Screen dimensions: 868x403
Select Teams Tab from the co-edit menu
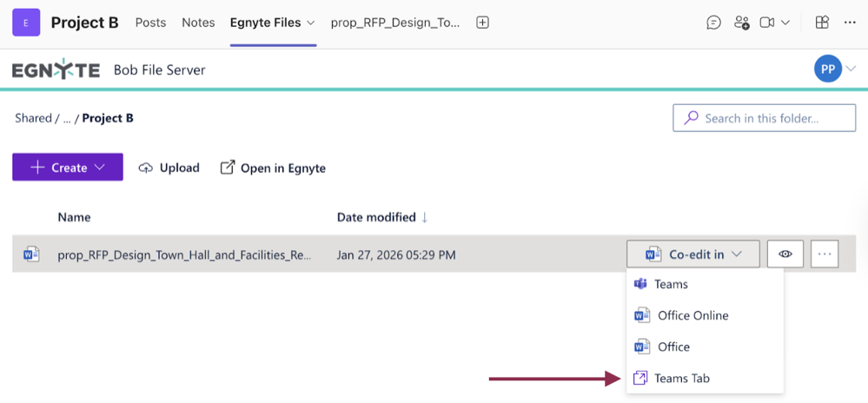[681, 378]
